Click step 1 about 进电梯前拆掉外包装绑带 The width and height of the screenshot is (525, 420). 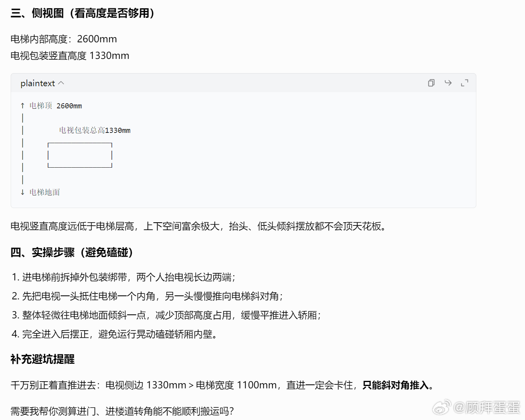(123, 277)
